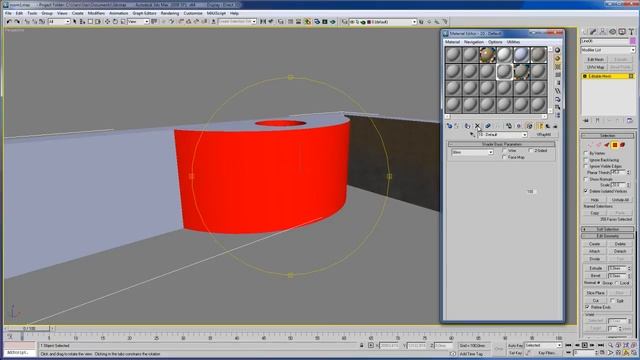Click the Undo arrow in main toolbar
This screenshot has height=360, width=640.
(9, 22)
